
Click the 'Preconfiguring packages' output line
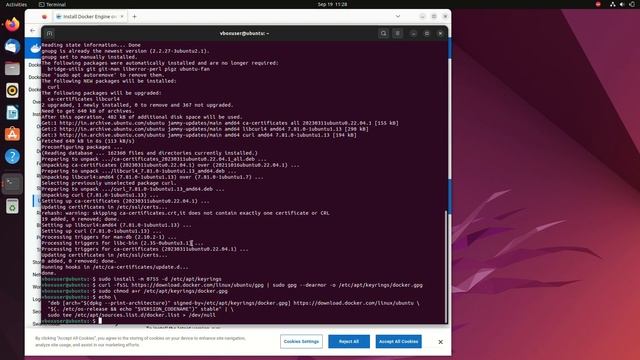coord(82,147)
